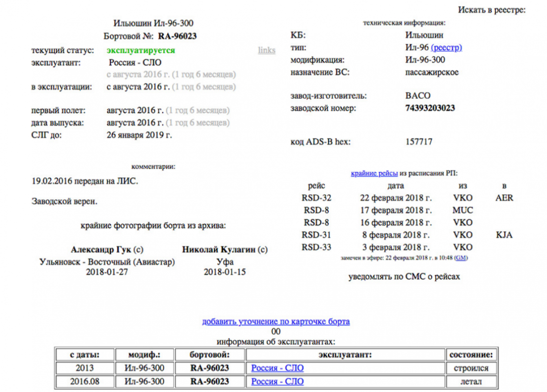Screen dimensions: 547x392
Task: Click the photo date 2018-01-15
Action: [x=225, y=272]
